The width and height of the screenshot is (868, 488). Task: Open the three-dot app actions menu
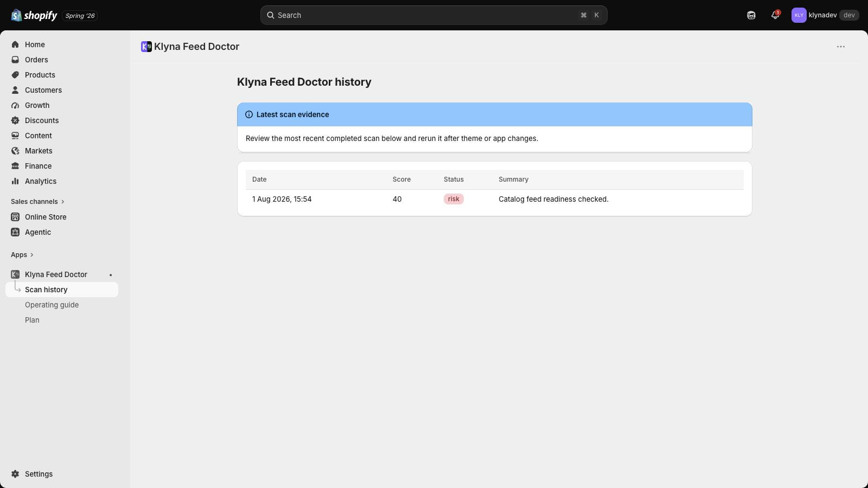pyautogui.click(x=841, y=47)
